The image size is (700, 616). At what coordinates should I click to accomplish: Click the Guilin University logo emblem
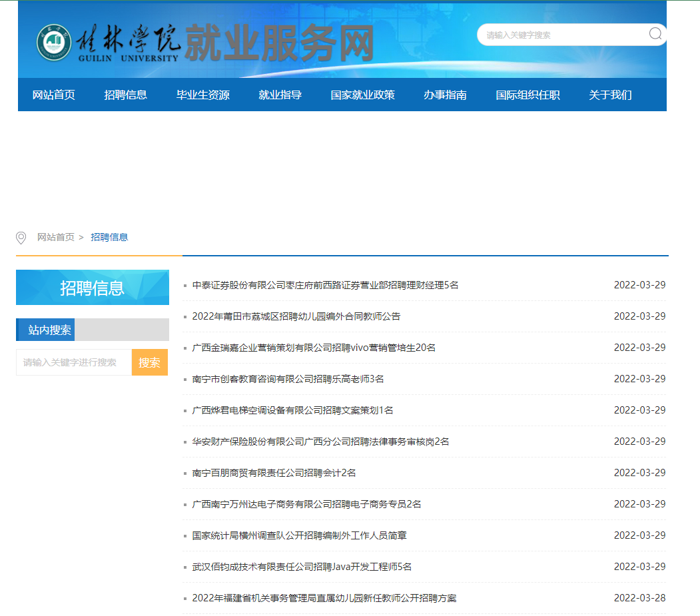[53, 43]
